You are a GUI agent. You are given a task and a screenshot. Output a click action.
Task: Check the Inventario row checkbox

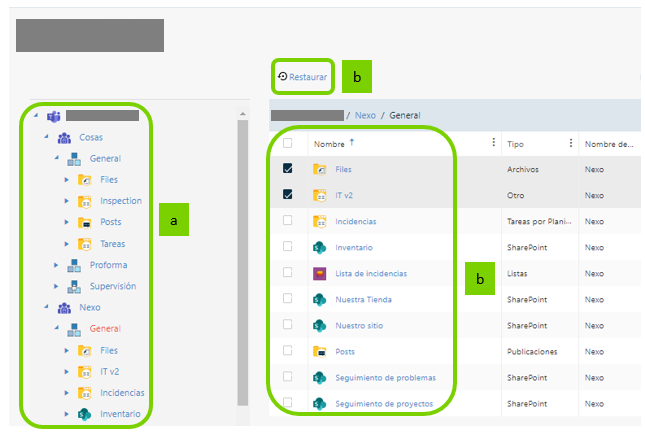pyautogui.click(x=288, y=246)
